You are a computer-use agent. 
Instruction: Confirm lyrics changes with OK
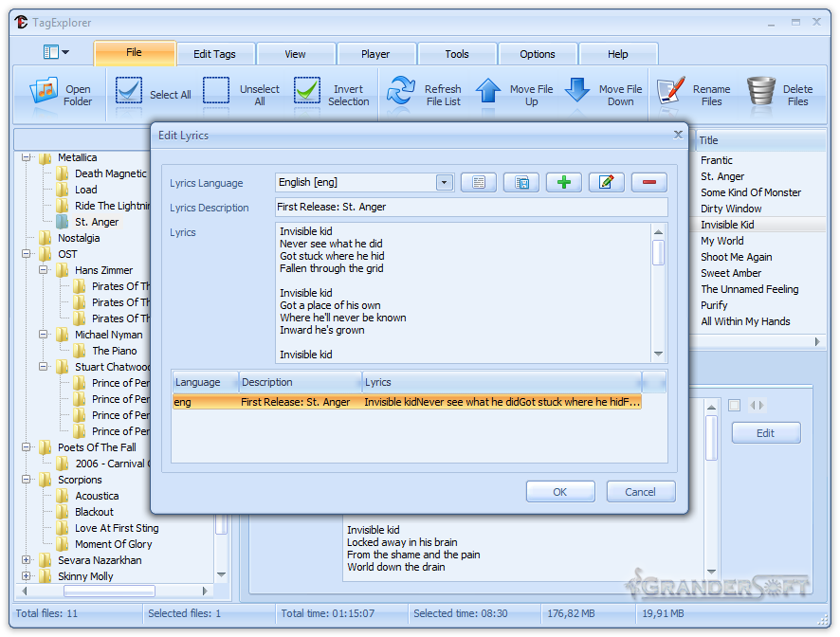[559, 491]
